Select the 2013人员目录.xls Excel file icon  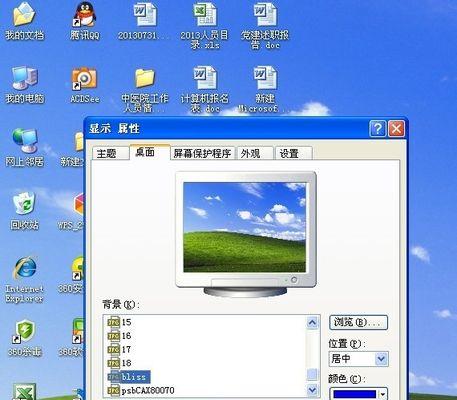tap(205, 15)
